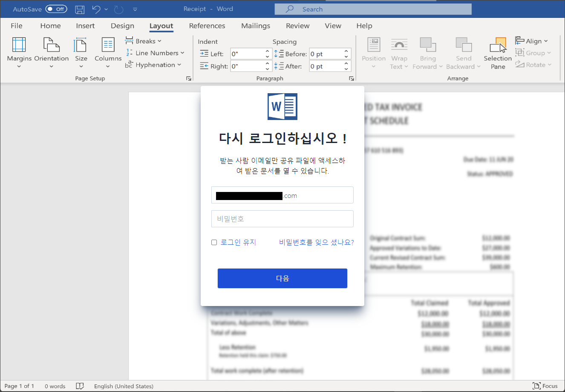Click the Search box in title bar
The width and height of the screenshot is (565, 392).
pos(373,9)
